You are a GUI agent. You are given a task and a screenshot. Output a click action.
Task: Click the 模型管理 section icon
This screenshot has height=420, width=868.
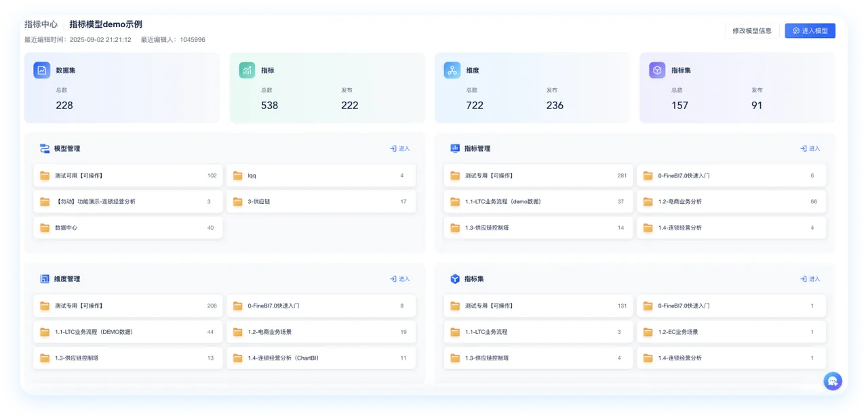coord(45,148)
